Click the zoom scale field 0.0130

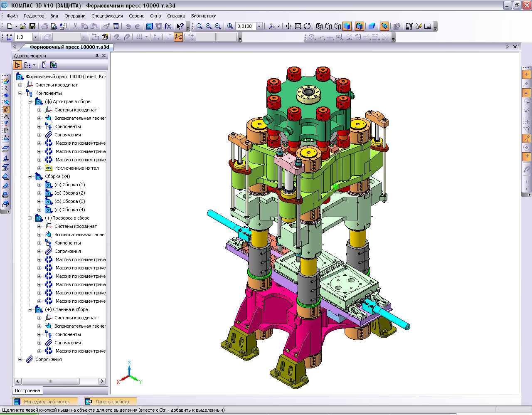[246, 26]
